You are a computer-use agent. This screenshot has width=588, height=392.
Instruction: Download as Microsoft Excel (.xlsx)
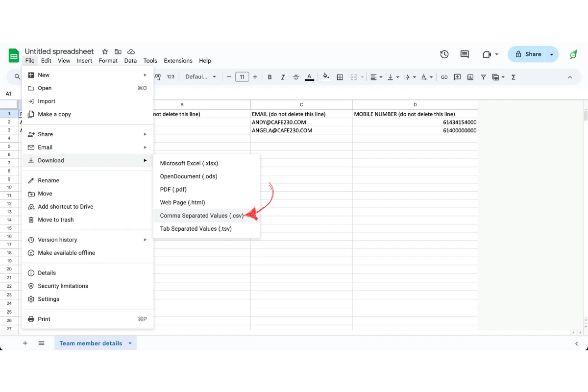[x=206, y=163]
